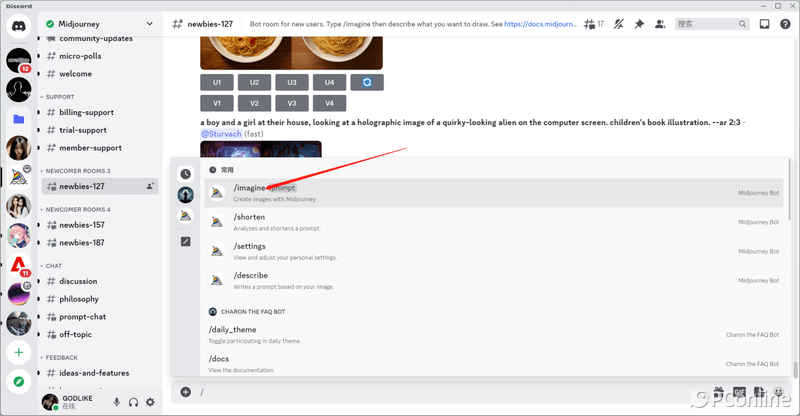The width and height of the screenshot is (800, 416).
Task: Select Midjourney Bot icon in command sidebar
Action: (186, 216)
